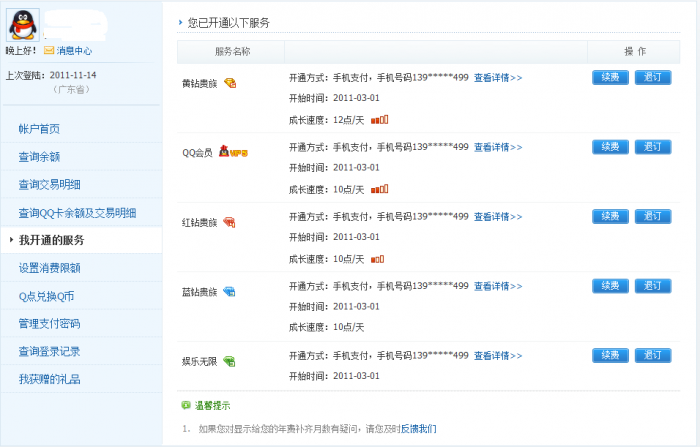This screenshot has width=700, height=447.
Task: Click 反馈我们 feedback link
Action: pyautogui.click(x=418, y=429)
